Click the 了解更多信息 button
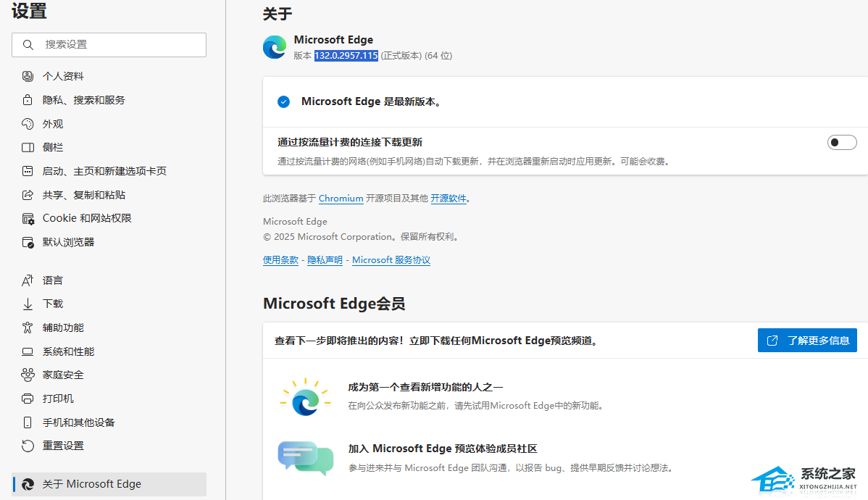Screen dimensions: 868x500 tap(807, 341)
